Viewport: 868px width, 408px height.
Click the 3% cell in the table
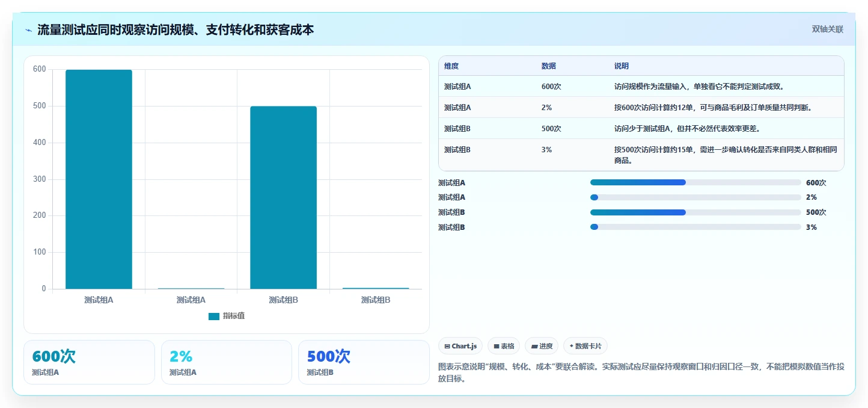(x=547, y=150)
